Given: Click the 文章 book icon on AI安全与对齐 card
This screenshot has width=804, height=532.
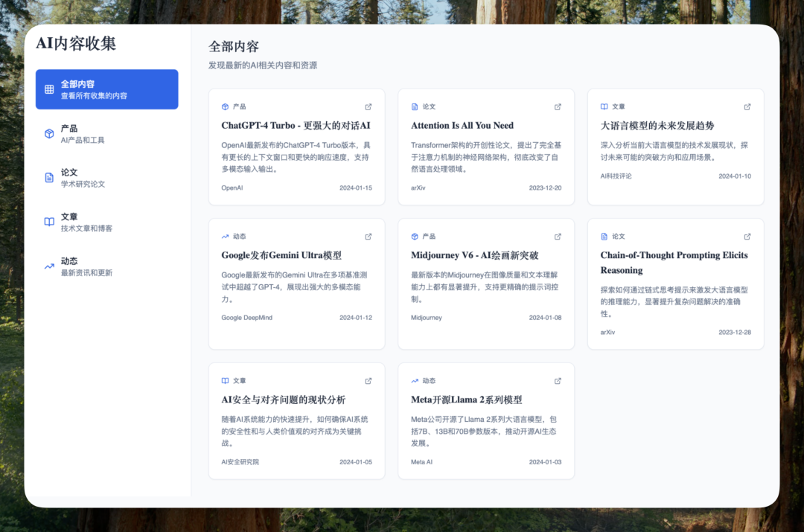Looking at the screenshot, I should [x=225, y=381].
